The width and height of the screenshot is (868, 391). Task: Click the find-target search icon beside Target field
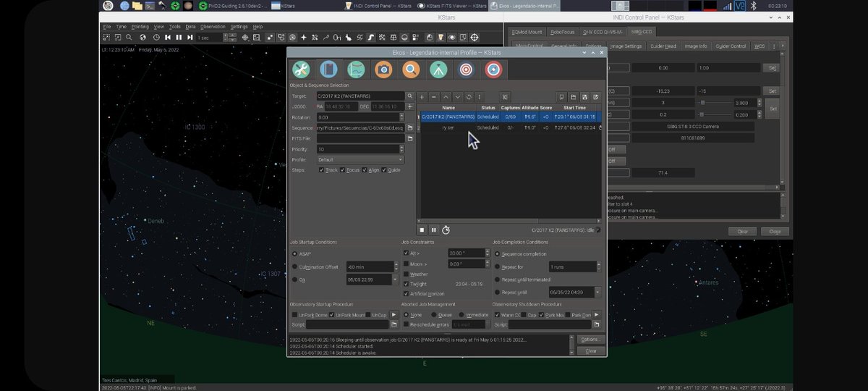[409, 96]
